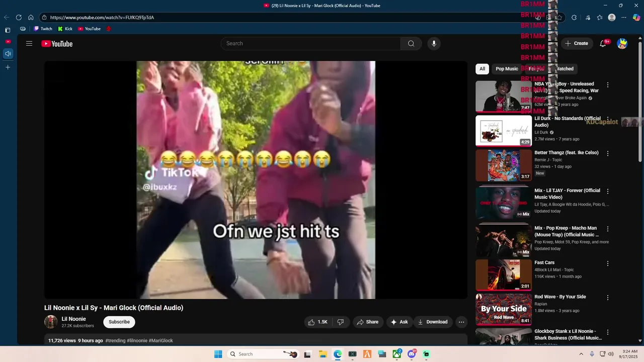Viewport: 644px width, 362px height.
Task: Click the browser address bar URL
Action: pyautogui.click(x=102, y=18)
